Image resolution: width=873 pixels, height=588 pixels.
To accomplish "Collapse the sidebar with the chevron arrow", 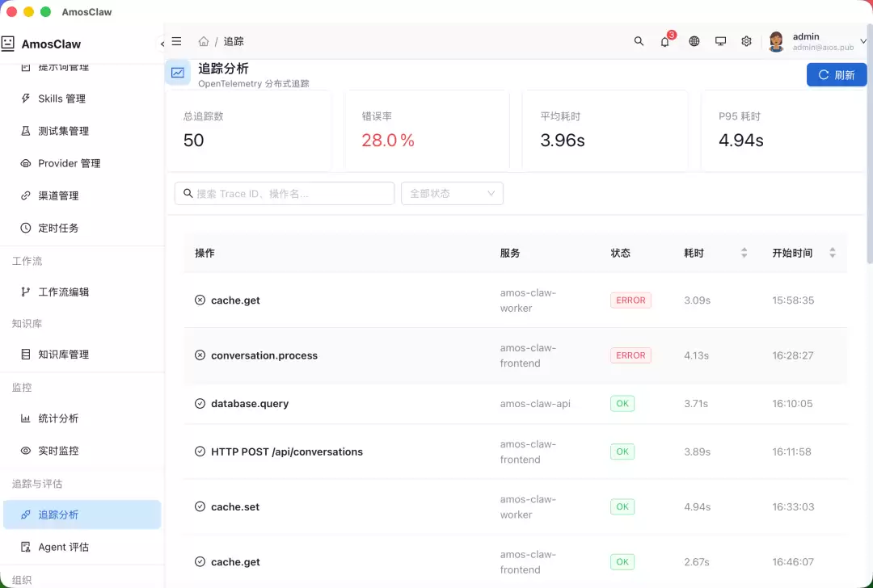I will (162, 44).
